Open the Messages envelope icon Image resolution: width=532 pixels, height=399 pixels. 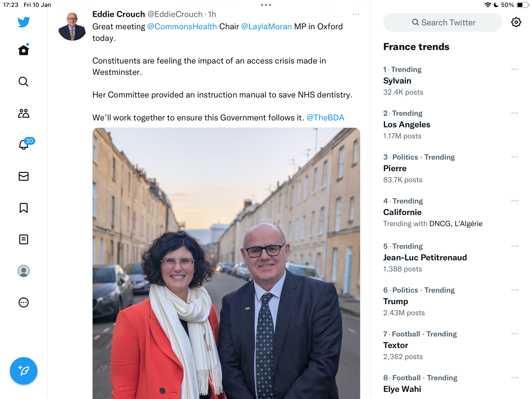click(x=24, y=176)
